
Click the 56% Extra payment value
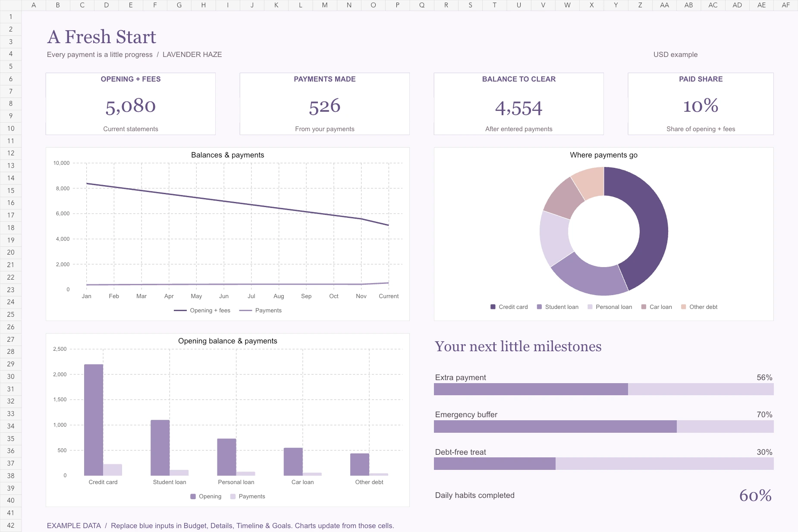(x=764, y=377)
